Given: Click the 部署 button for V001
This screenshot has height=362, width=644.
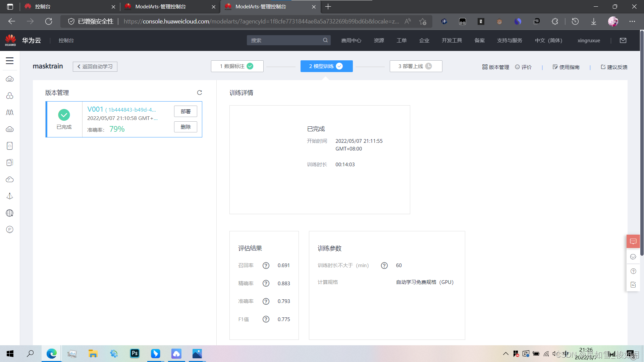Looking at the screenshot, I should [x=185, y=111].
